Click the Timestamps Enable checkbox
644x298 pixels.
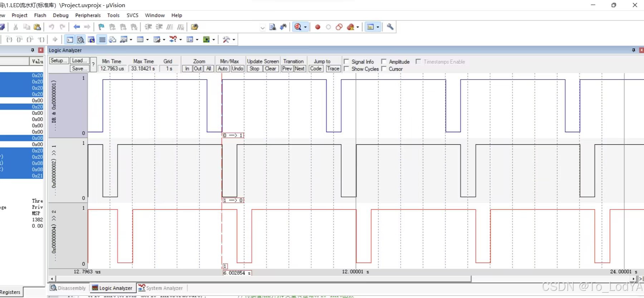pyautogui.click(x=418, y=62)
